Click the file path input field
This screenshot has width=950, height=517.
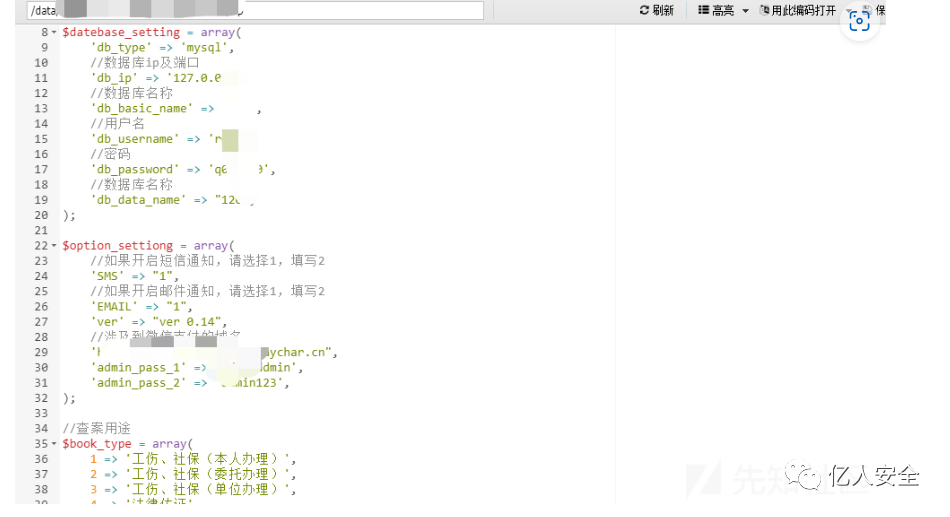point(255,10)
